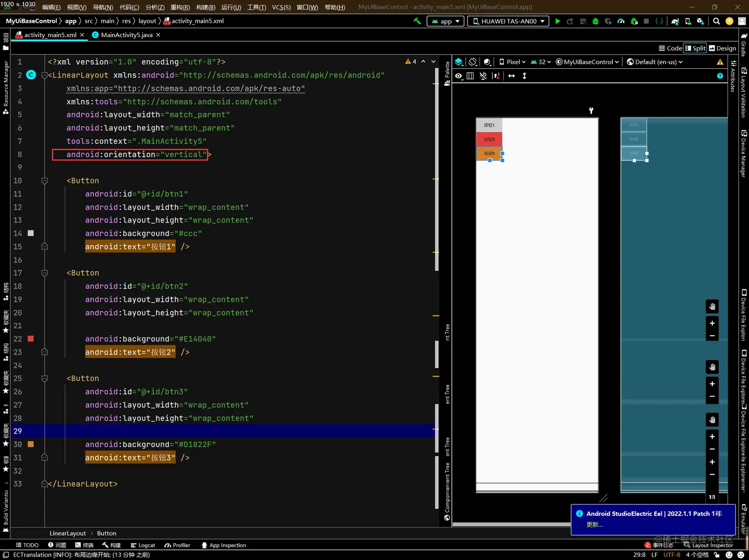Click the 更新... link in notification
This screenshot has width=749, height=560.
click(x=594, y=524)
